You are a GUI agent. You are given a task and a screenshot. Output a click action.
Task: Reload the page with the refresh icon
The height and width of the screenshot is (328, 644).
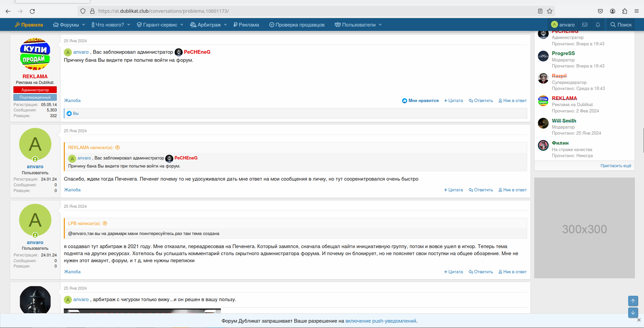32,11
